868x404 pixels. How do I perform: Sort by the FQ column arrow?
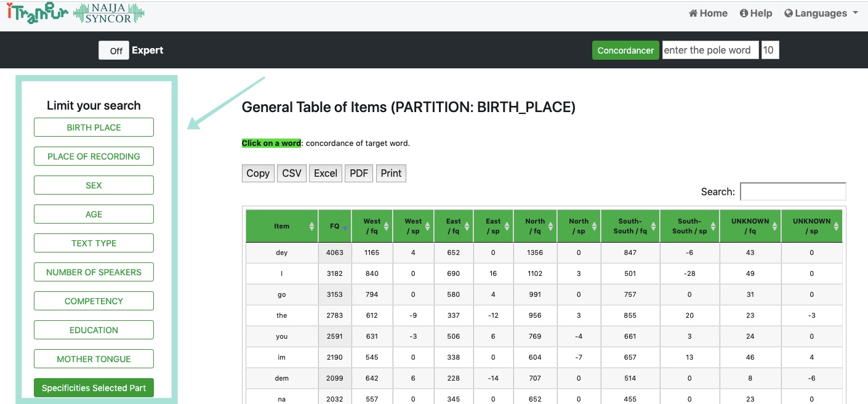pyautogui.click(x=345, y=226)
